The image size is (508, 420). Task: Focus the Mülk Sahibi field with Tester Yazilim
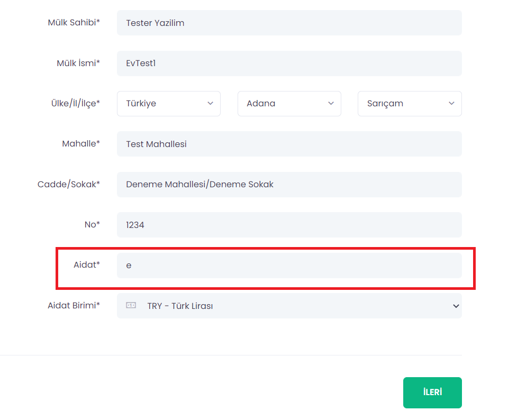289,23
